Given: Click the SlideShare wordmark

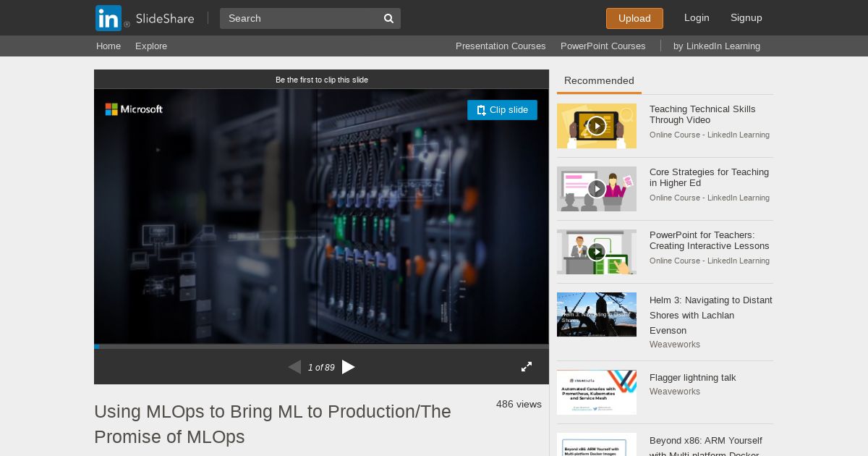Looking at the screenshot, I should 165,19.
